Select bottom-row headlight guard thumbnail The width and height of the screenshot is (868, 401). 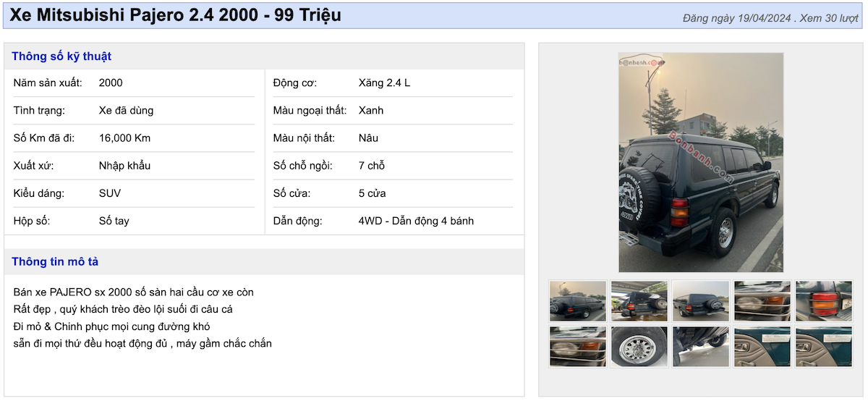point(577,347)
